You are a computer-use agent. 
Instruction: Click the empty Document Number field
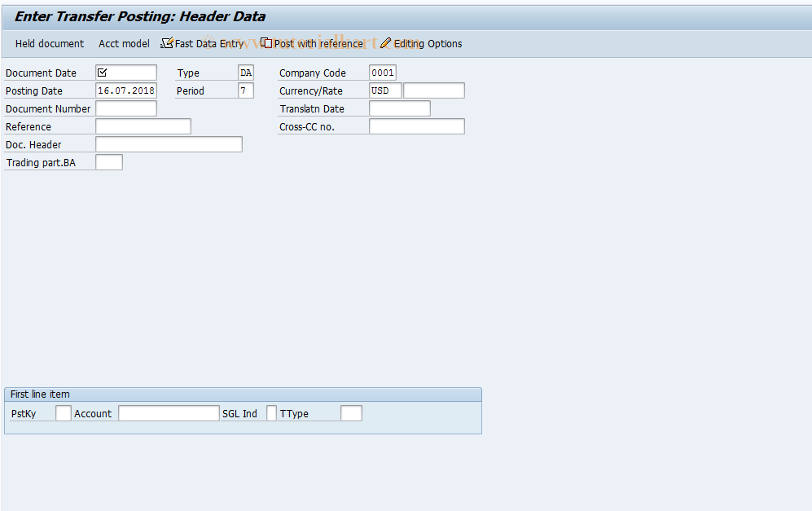(x=125, y=108)
